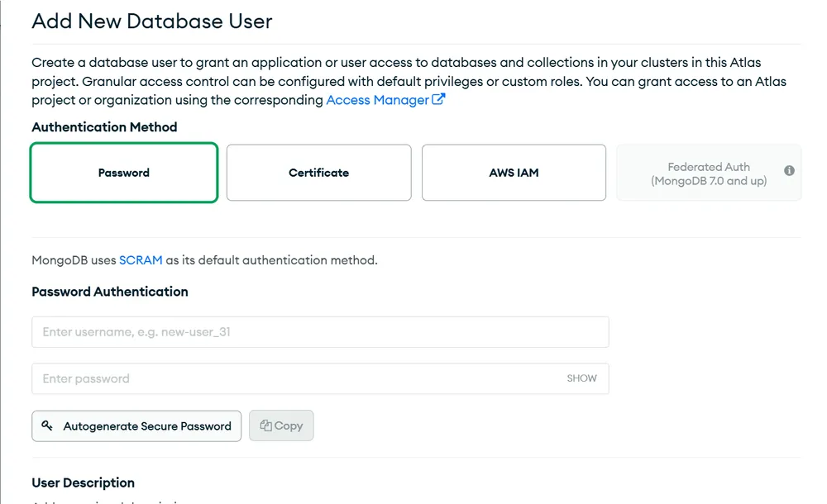
Task: Select Password authentication method
Action: (x=124, y=173)
